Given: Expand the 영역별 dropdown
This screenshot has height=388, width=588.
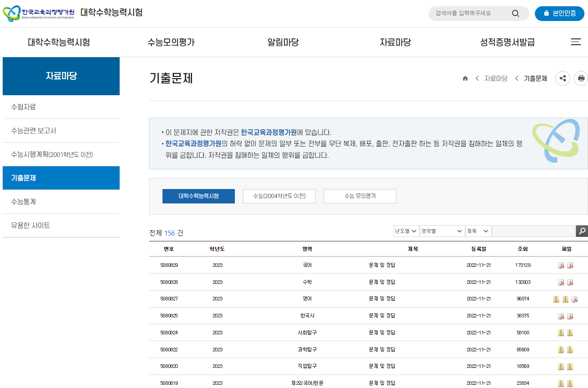Looking at the screenshot, I should click(x=442, y=231).
